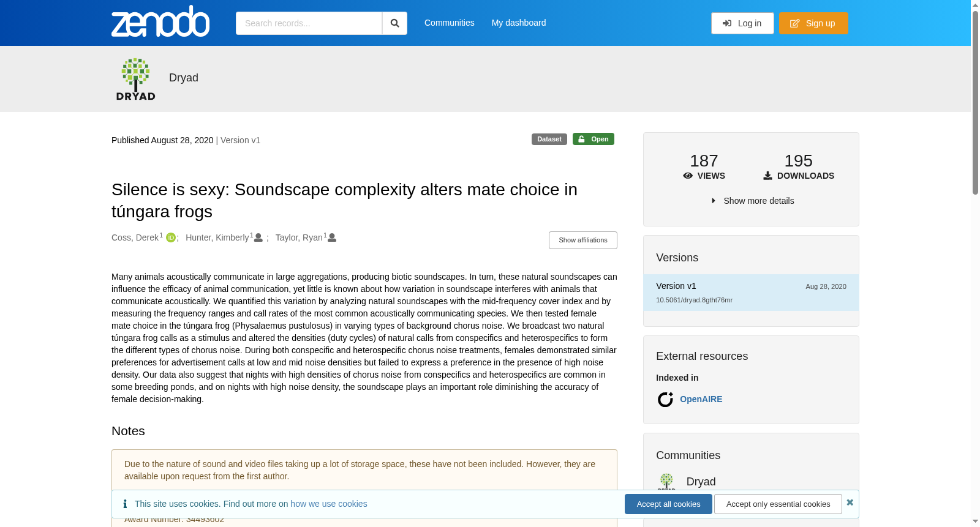
Task: Click person icon beside Hunter, Kimberly
Action: point(258,237)
